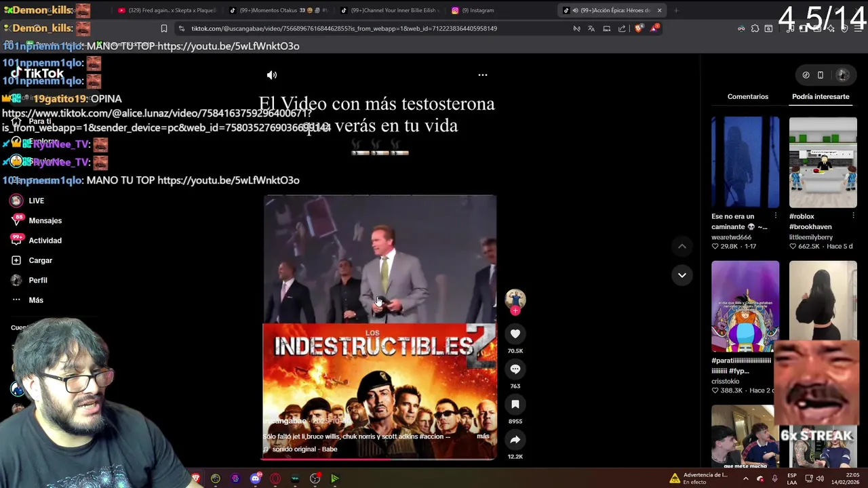The height and width of the screenshot is (488, 868).
Task: Expand the Más menu in sidebar
Action: coord(27,300)
